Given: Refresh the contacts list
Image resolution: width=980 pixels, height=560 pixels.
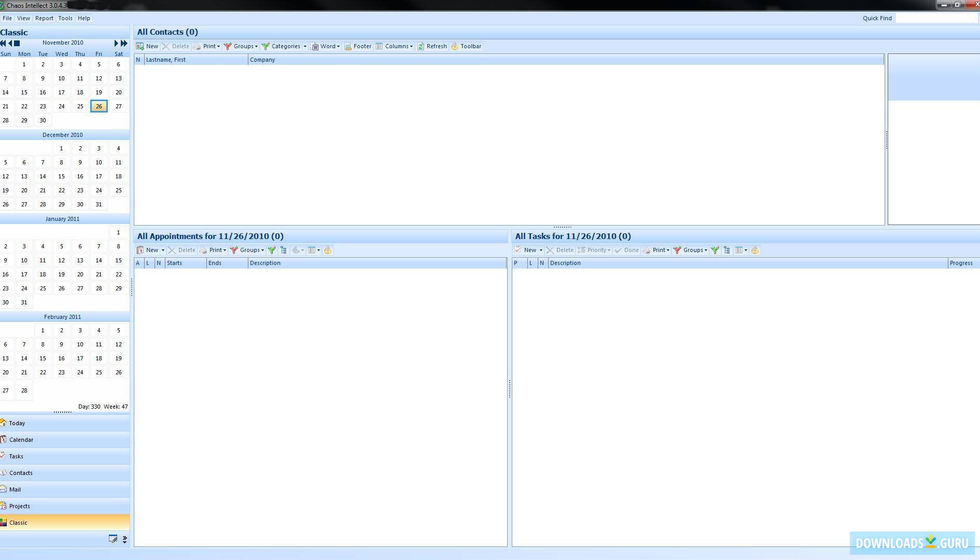Looking at the screenshot, I should pyautogui.click(x=432, y=46).
